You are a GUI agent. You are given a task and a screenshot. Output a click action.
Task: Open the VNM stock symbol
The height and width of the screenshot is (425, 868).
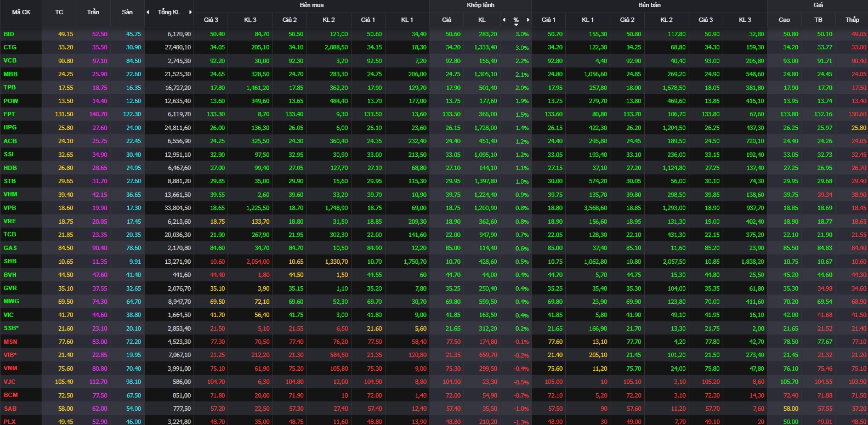(x=10, y=368)
